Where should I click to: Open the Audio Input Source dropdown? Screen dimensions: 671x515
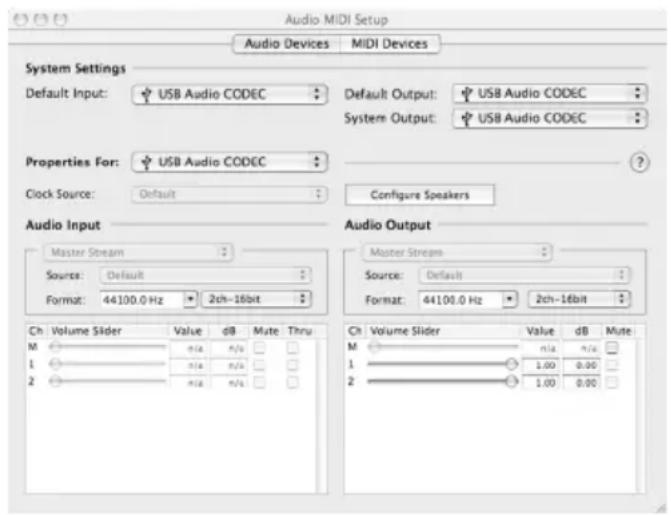(206, 275)
